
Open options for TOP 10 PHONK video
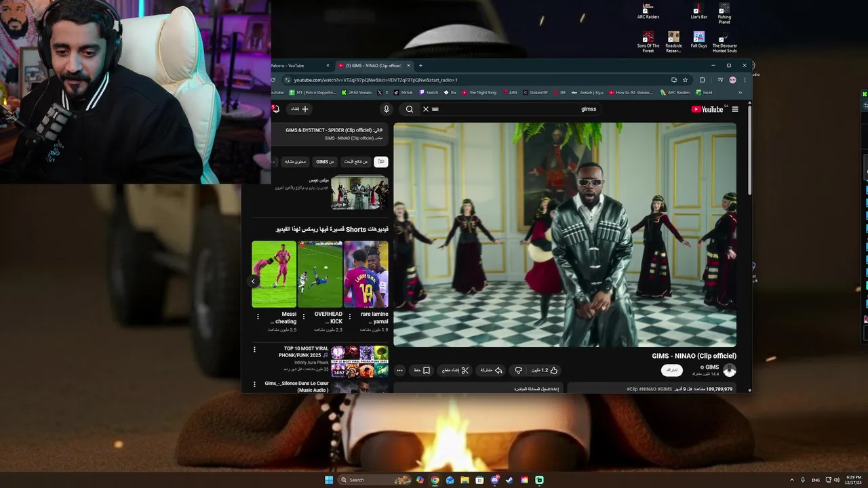[255, 350]
